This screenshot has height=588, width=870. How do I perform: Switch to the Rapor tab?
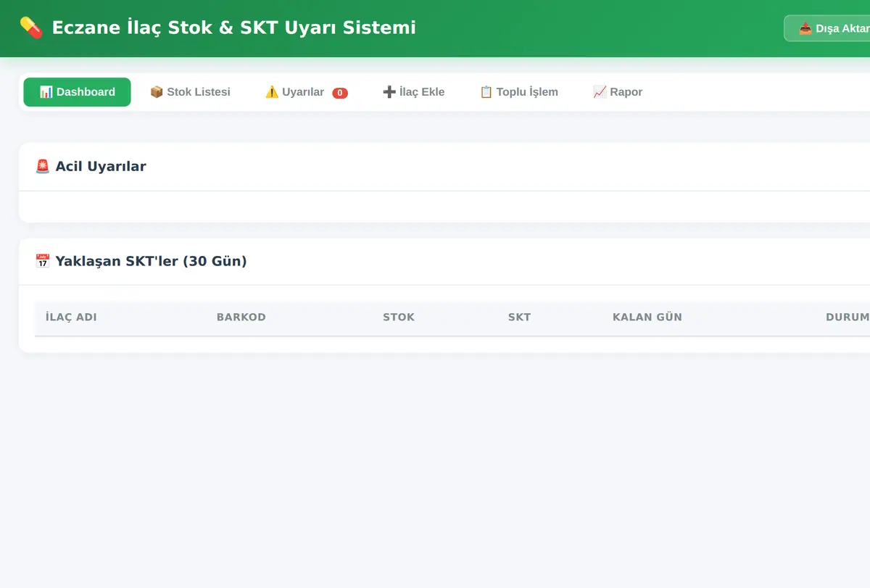(618, 92)
